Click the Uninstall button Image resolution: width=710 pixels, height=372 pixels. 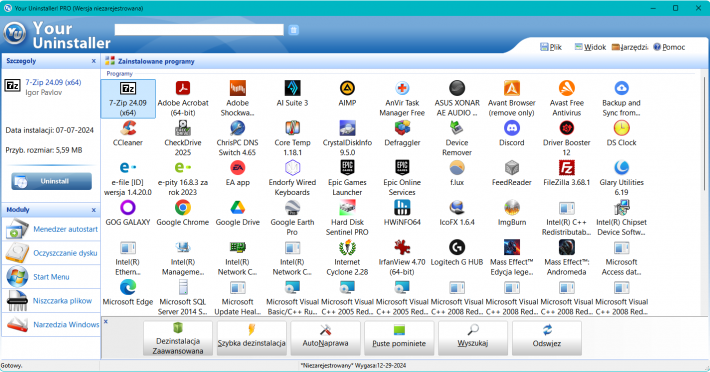click(x=52, y=181)
